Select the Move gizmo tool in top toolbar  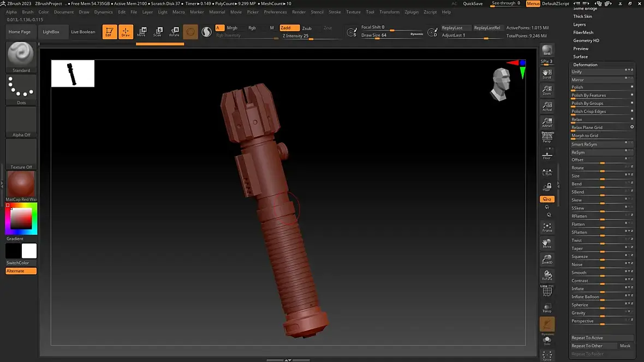click(x=141, y=32)
